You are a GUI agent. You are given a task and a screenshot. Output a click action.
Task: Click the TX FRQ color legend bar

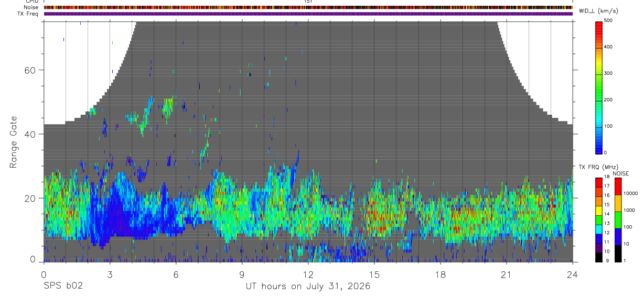click(x=599, y=219)
